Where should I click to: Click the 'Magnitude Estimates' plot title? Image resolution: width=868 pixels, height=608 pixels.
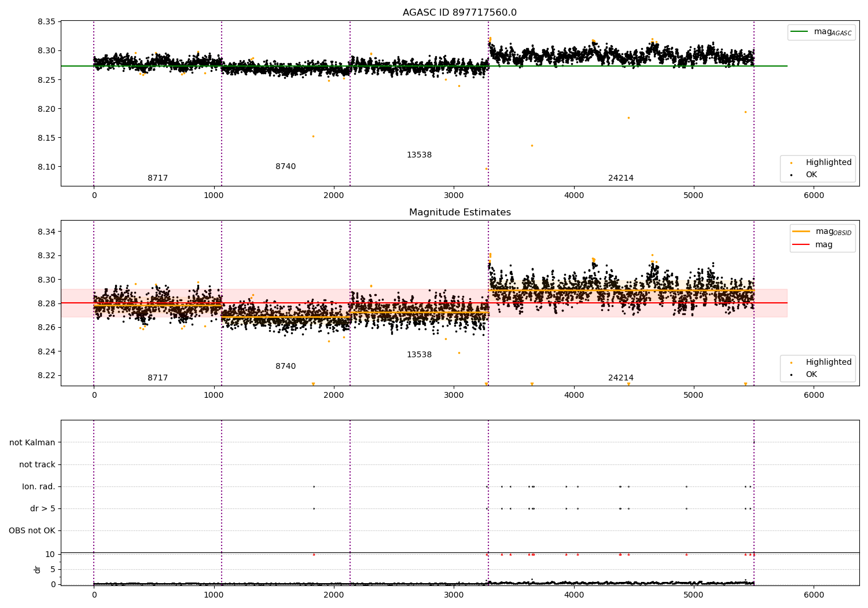click(x=459, y=213)
